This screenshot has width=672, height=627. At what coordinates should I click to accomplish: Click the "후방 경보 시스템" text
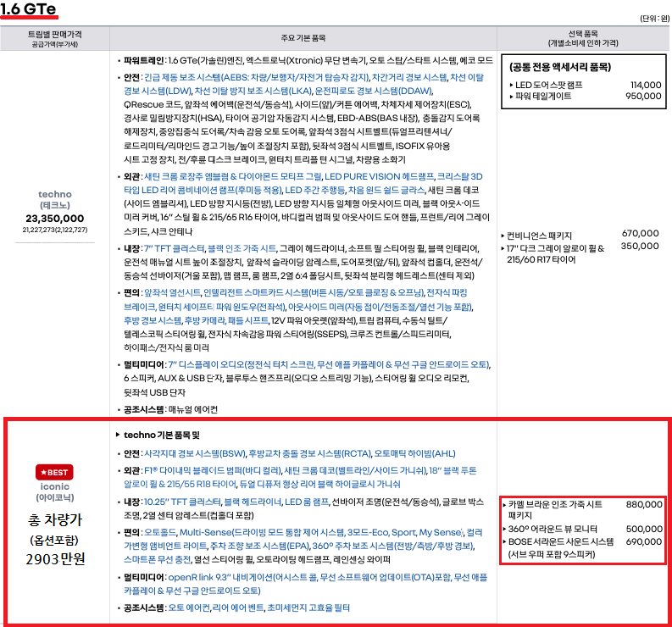coord(153,320)
